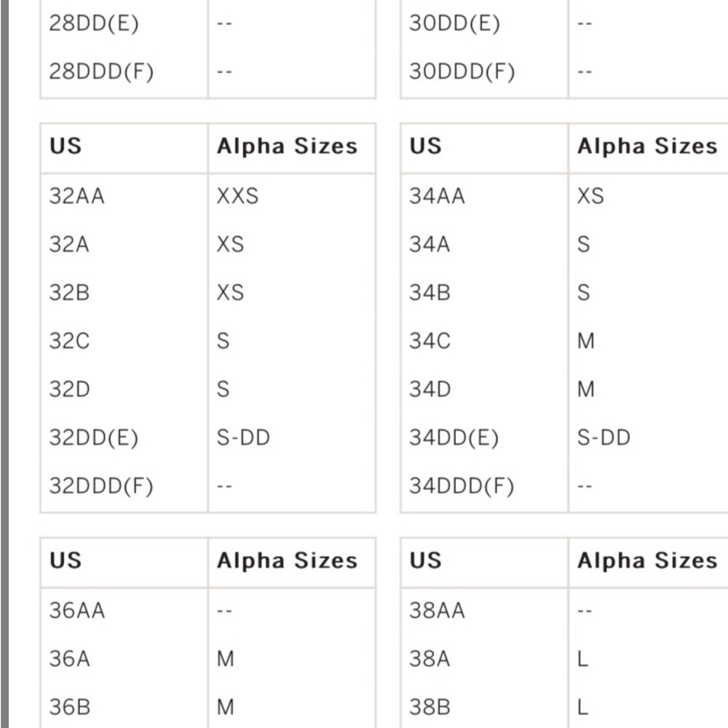Click the M value beside 34D

point(586,389)
